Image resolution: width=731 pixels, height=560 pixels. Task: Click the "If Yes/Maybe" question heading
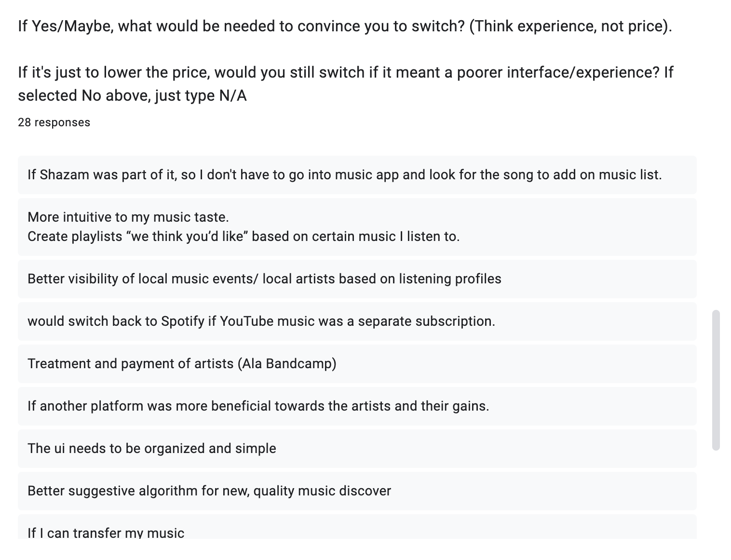coord(241,26)
